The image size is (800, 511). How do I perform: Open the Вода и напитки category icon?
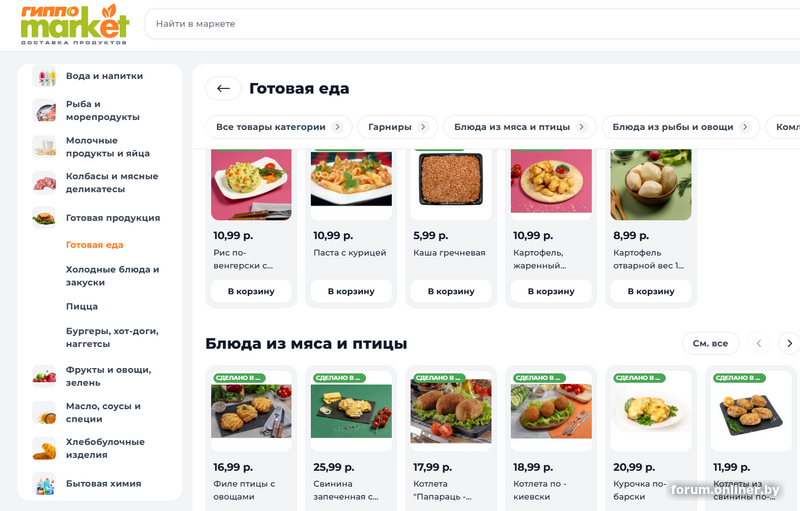click(44, 76)
